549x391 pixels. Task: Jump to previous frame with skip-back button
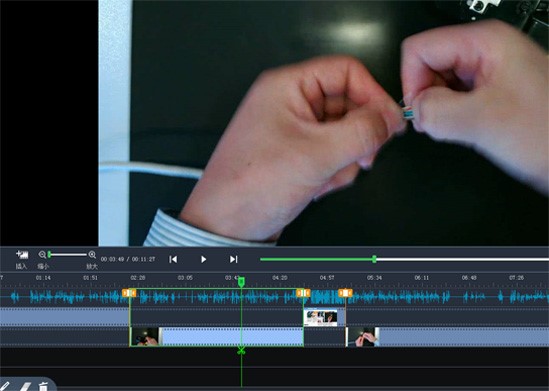click(x=173, y=259)
